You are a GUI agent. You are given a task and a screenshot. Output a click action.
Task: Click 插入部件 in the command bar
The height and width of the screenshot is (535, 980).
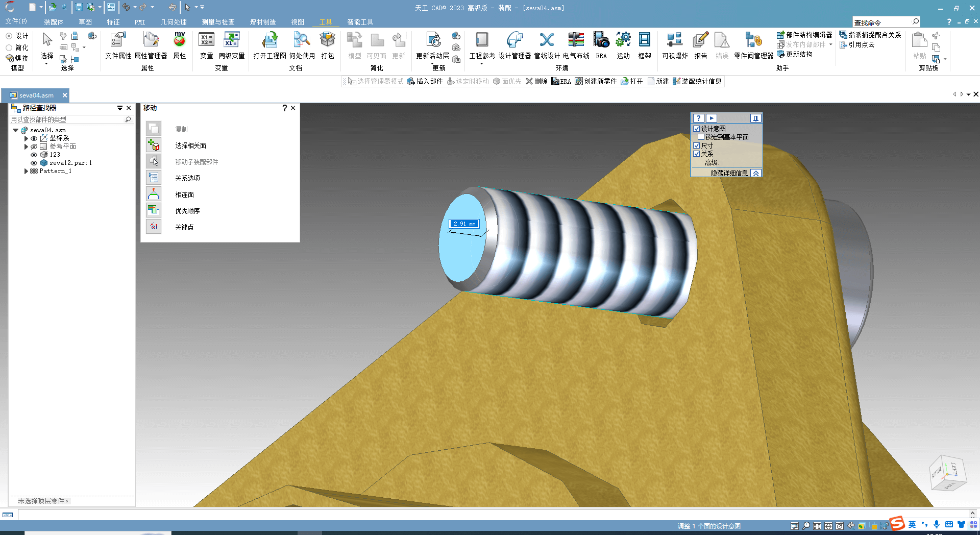(425, 81)
